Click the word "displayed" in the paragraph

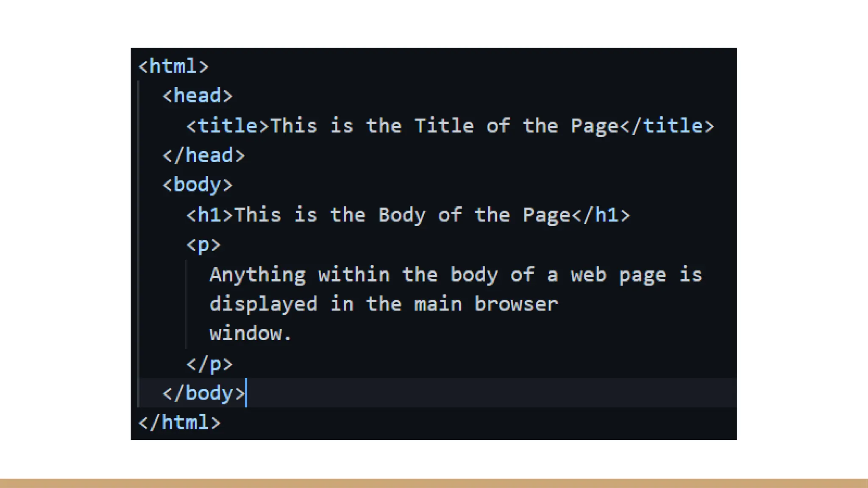(263, 304)
